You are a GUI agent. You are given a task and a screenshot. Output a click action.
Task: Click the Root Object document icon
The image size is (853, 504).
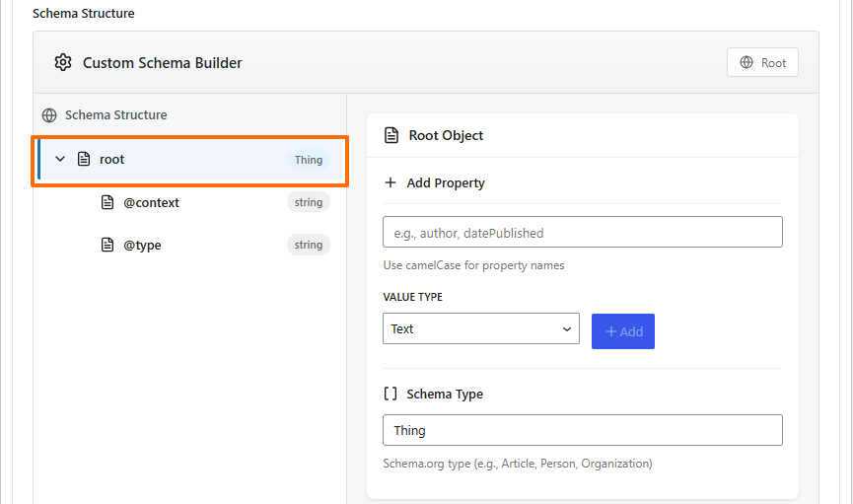391,135
